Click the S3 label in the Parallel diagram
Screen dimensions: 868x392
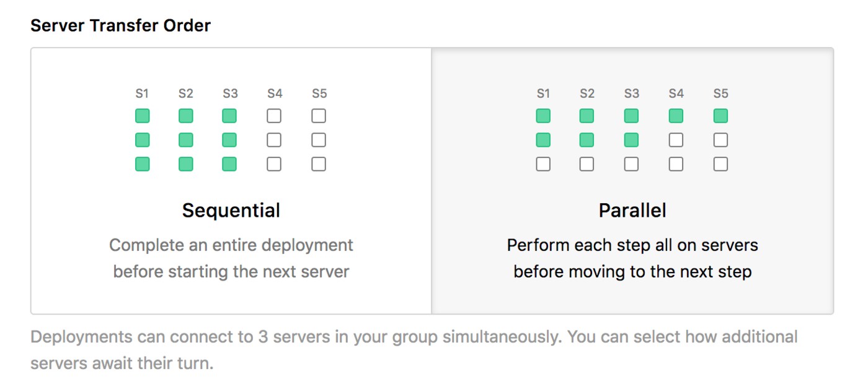pyautogui.click(x=631, y=94)
